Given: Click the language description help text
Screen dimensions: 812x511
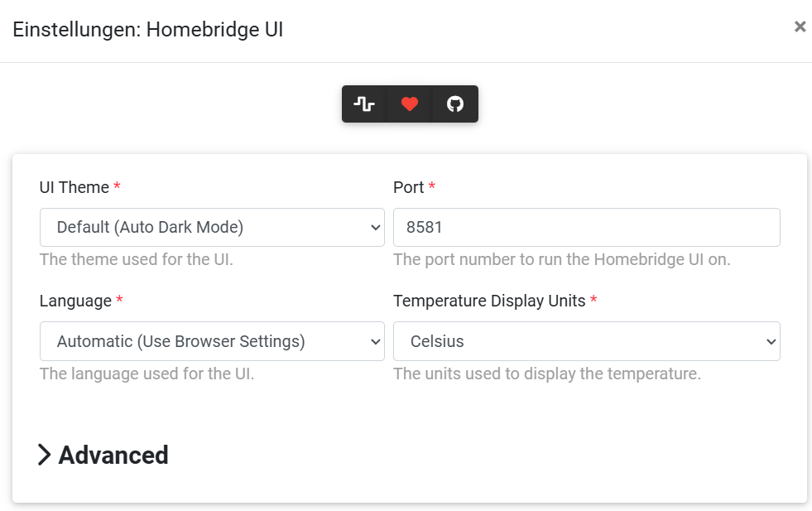Looking at the screenshot, I should pos(147,374).
